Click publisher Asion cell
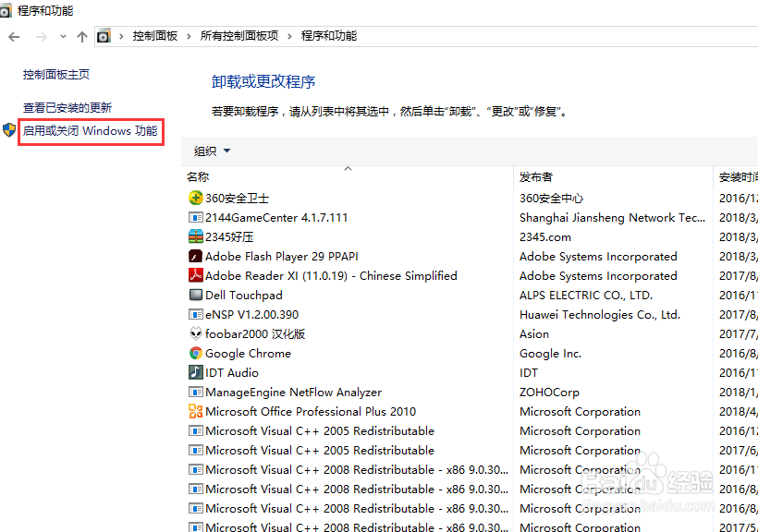 (533, 334)
